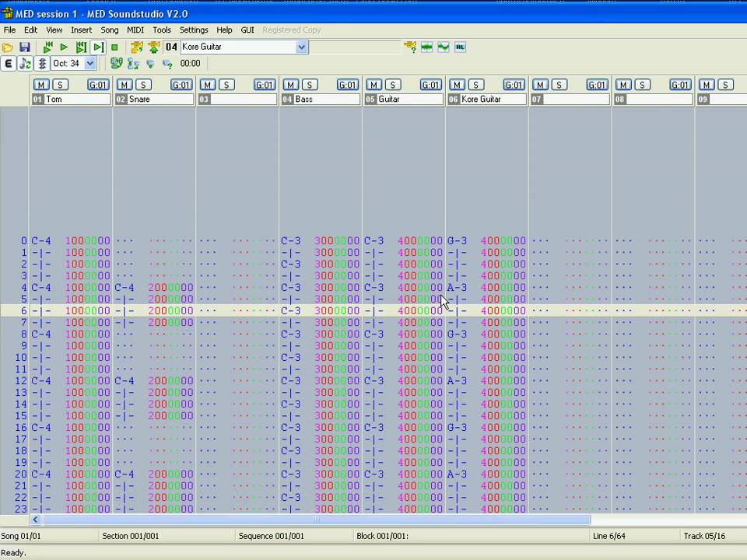Click the Bass track name field

327,99
